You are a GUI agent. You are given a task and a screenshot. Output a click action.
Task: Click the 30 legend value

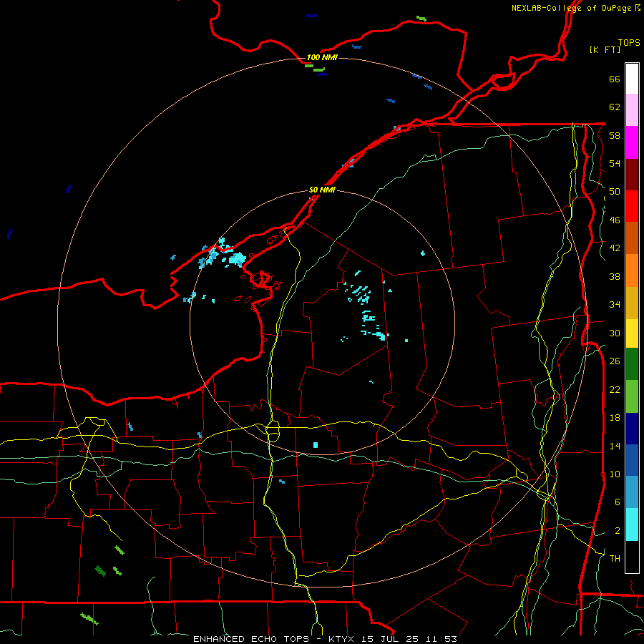point(615,333)
